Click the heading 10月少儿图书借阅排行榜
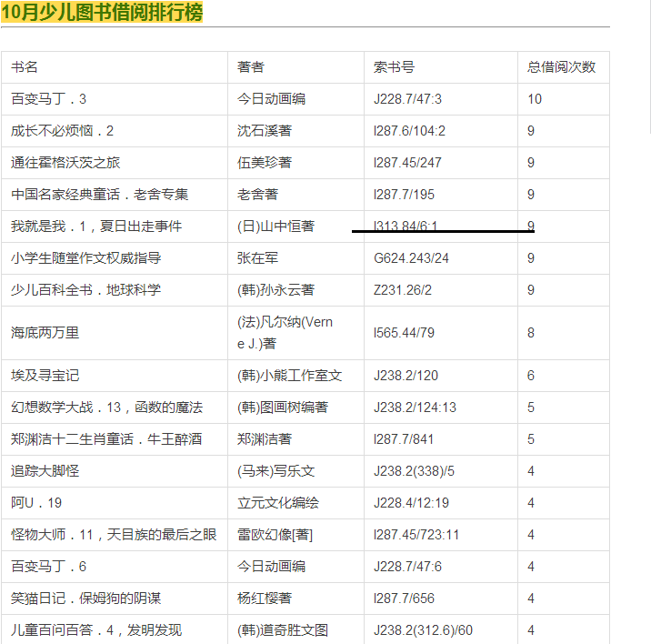The width and height of the screenshot is (651, 644). (102, 12)
